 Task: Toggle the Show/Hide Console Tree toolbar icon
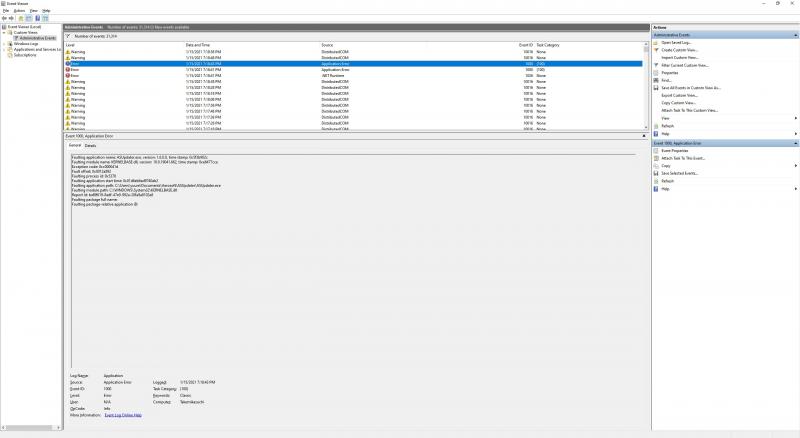pos(29,18)
